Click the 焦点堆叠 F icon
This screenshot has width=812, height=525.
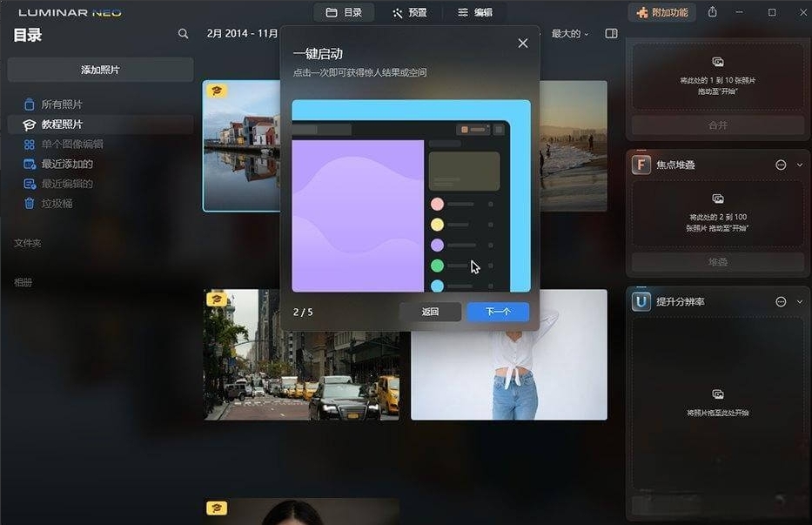pos(641,165)
